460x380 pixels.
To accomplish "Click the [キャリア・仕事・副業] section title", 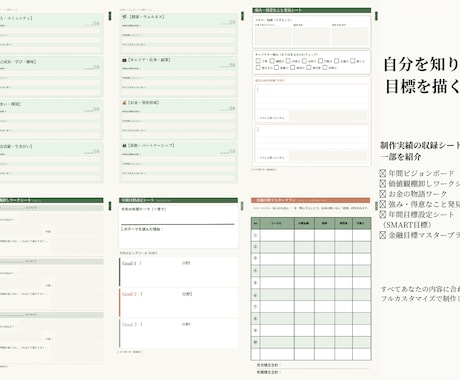I will tap(149, 60).
